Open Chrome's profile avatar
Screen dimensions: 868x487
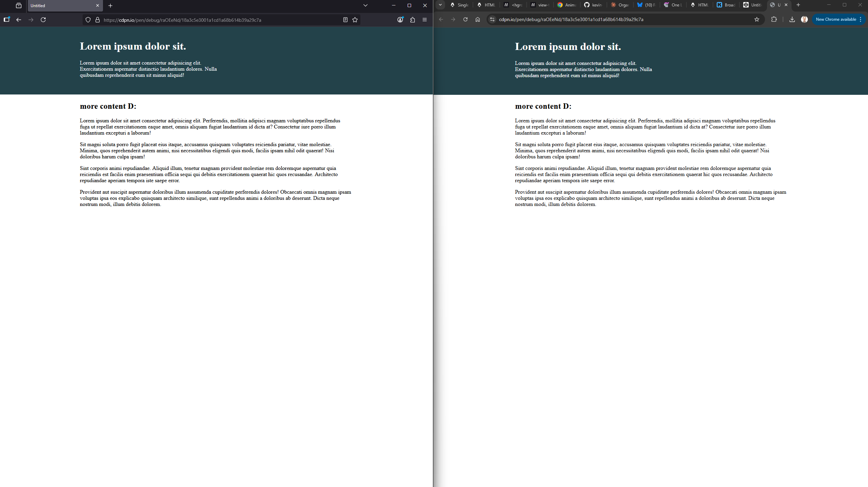tap(804, 19)
